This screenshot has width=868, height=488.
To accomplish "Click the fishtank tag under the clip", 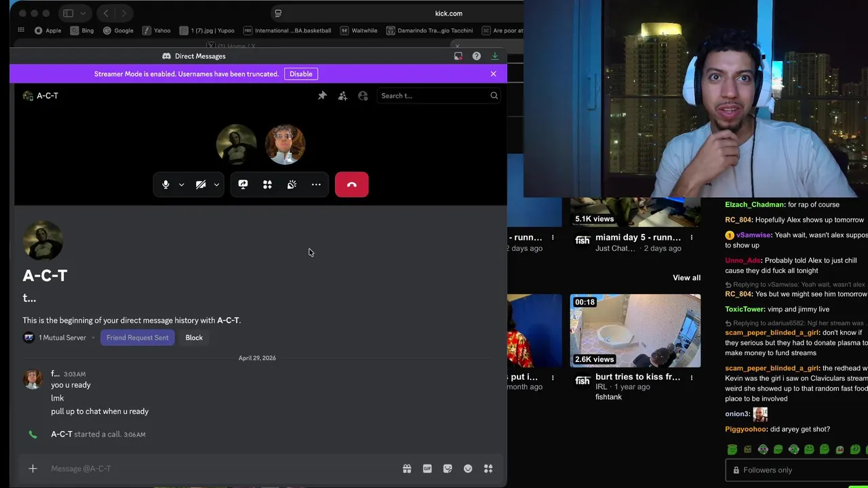I will pos(608,397).
